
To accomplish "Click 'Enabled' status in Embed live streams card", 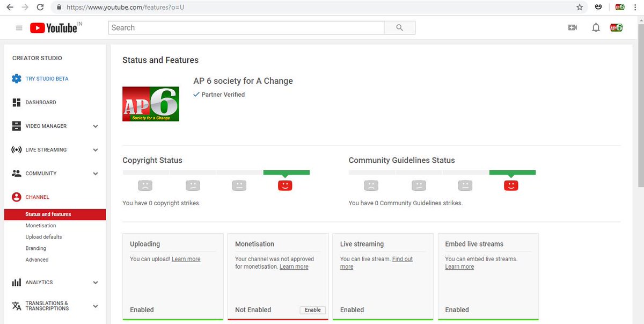I will pyautogui.click(x=457, y=310).
